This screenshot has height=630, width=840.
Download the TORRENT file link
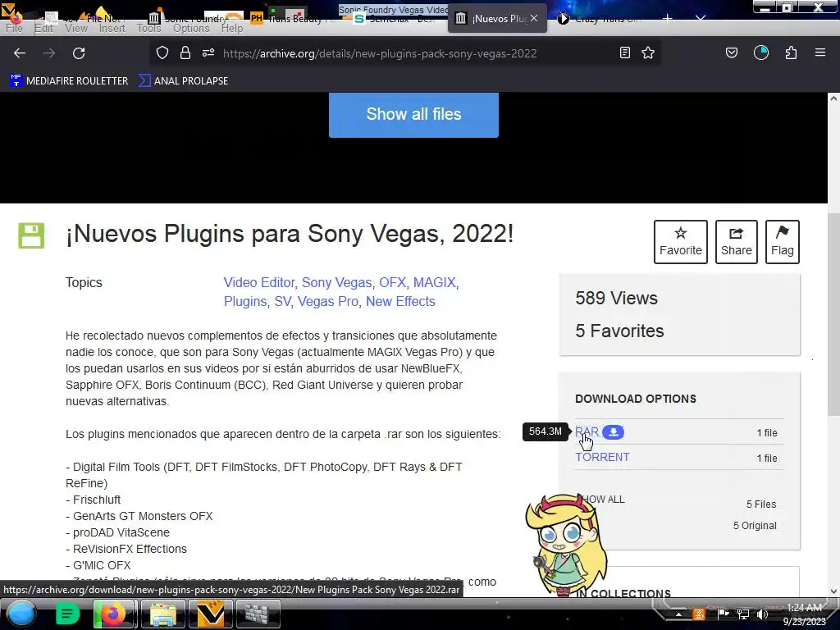[602, 457]
